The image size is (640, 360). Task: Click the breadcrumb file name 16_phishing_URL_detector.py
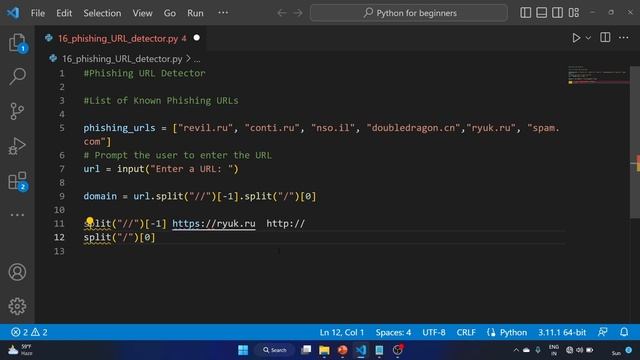(122, 59)
